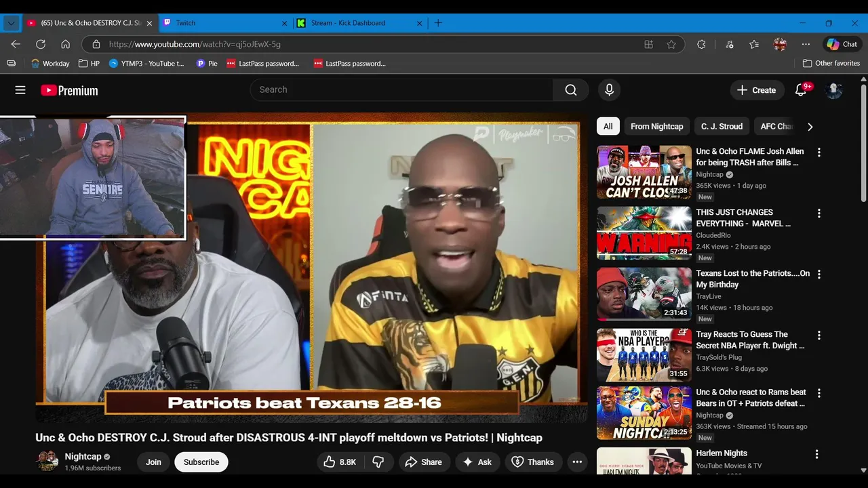Send Thanks to the creator

click(x=532, y=462)
